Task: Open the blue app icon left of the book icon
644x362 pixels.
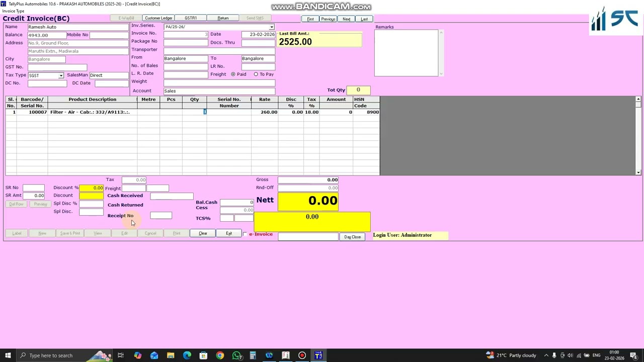Action: point(269,355)
